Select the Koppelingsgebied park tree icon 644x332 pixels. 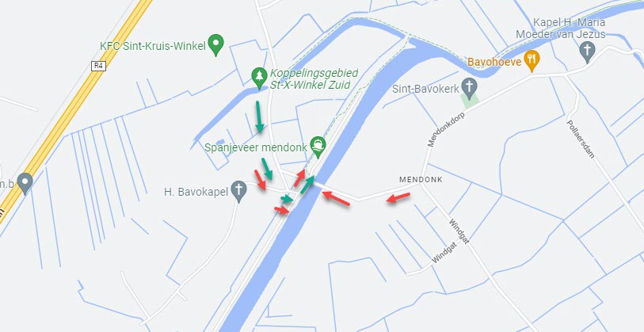(x=259, y=78)
